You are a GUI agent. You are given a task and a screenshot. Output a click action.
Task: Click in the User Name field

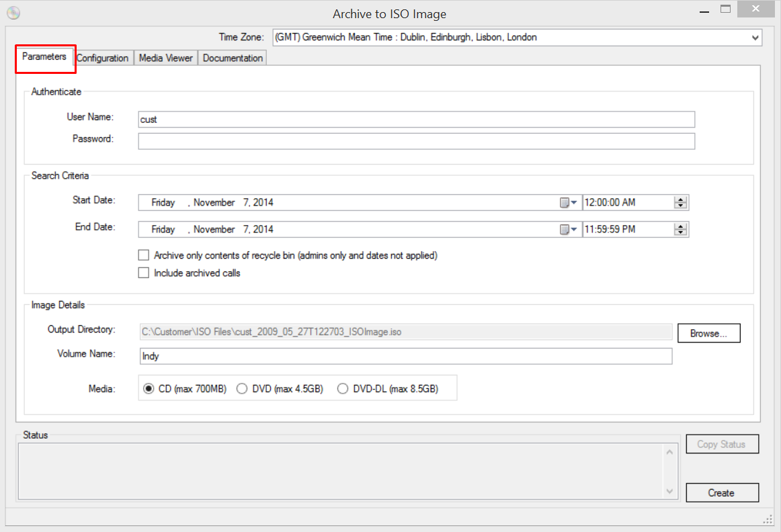(415, 120)
